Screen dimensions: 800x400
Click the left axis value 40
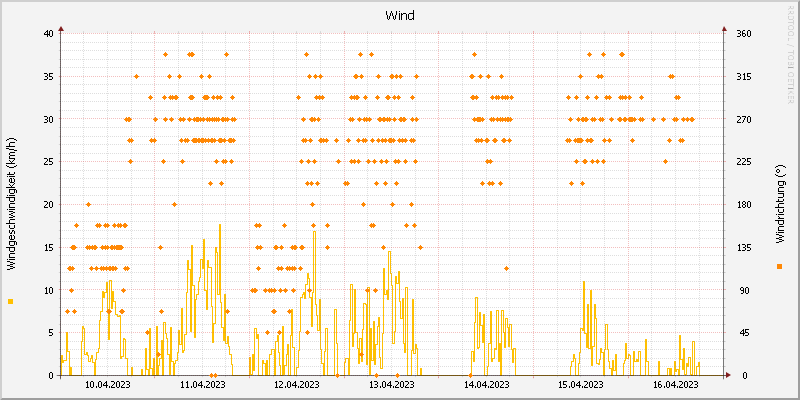point(48,34)
